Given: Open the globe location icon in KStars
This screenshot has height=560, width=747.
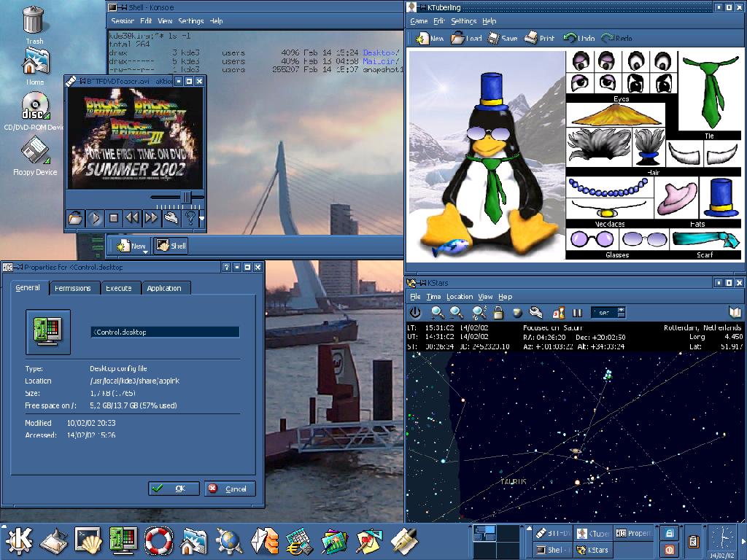Looking at the screenshot, I should click(517, 312).
